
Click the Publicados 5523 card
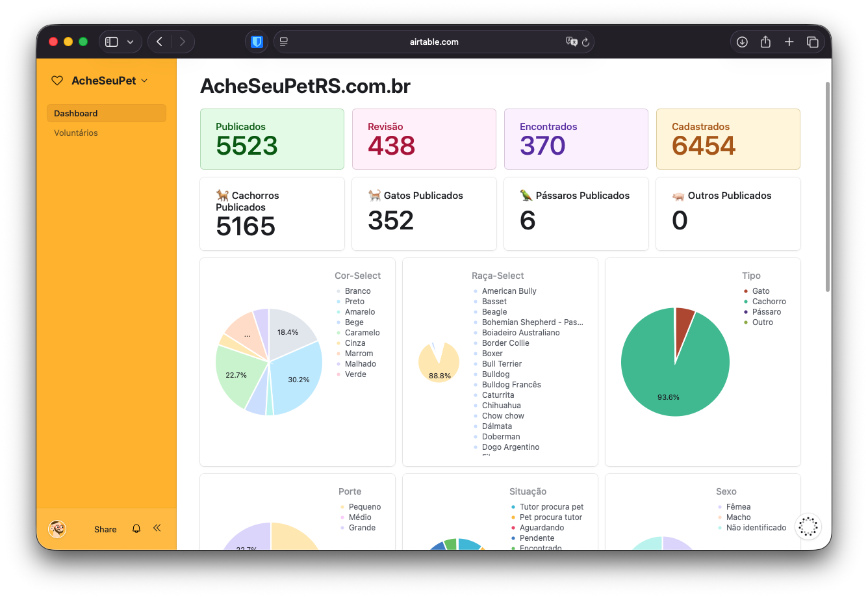(x=272, y=139)
